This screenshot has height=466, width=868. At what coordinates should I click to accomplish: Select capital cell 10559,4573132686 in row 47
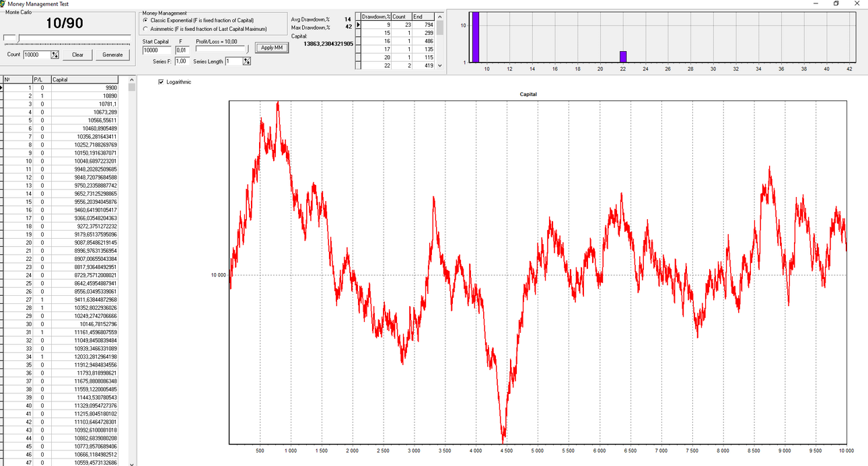coord(85,463)
